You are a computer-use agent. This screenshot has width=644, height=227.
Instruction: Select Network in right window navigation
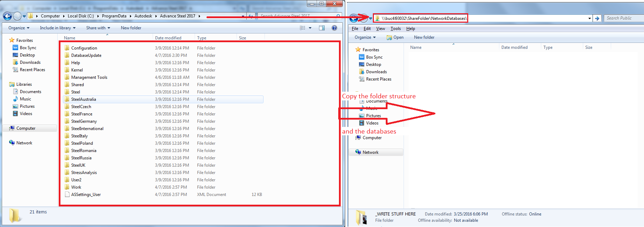tap(370, 152)
